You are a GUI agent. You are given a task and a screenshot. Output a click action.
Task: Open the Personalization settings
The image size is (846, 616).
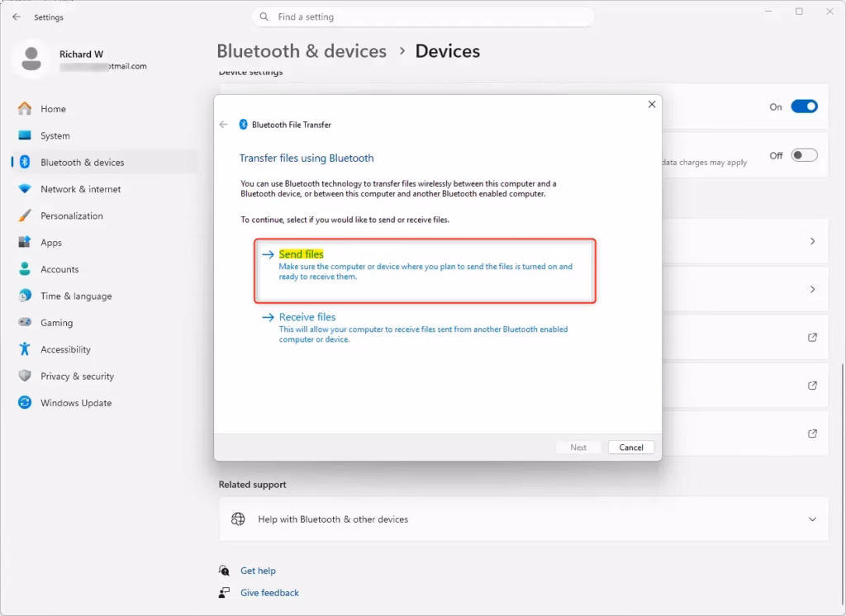105,216
